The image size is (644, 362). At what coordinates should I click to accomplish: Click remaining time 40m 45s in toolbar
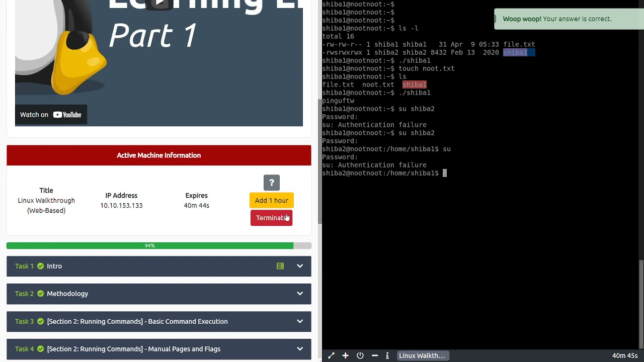tap(625, 355)
